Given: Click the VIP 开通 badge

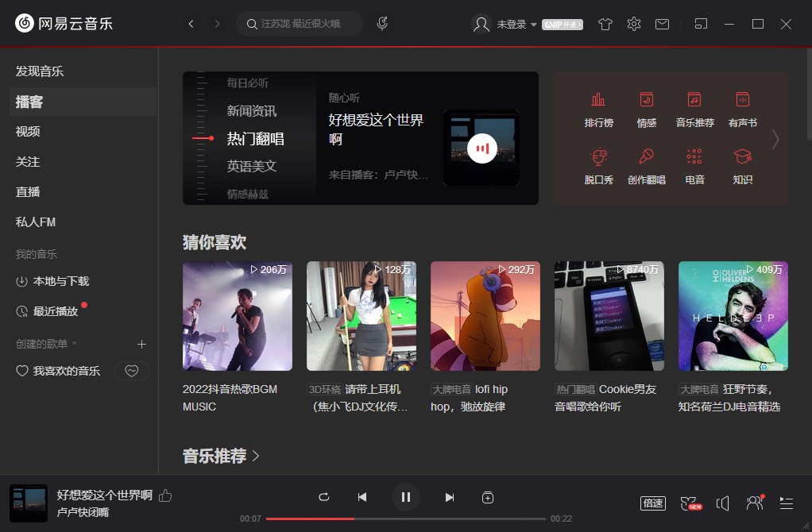Looking at the screenshot, I should pyautogui.click(x=563, y=25).
